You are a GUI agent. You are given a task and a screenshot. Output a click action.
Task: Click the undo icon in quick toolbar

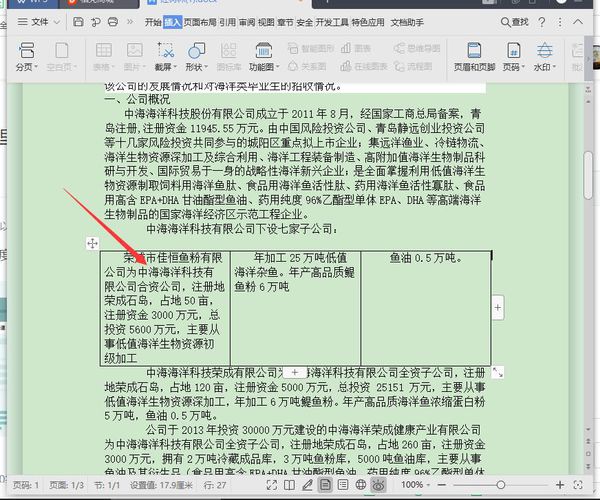pos(96,22)
